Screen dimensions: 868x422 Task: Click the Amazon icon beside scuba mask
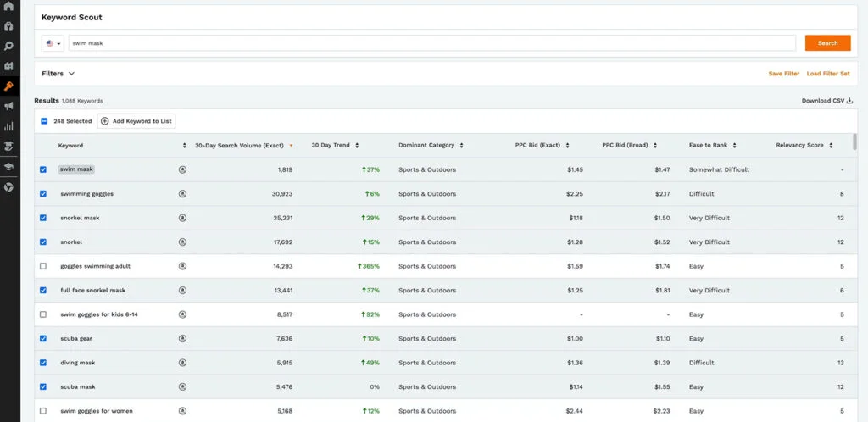coord(183,386)
